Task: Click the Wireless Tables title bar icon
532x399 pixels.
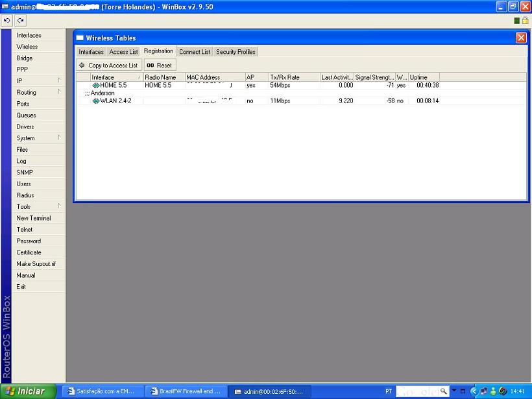Action: pyautogui.click(x=80, y=38)
